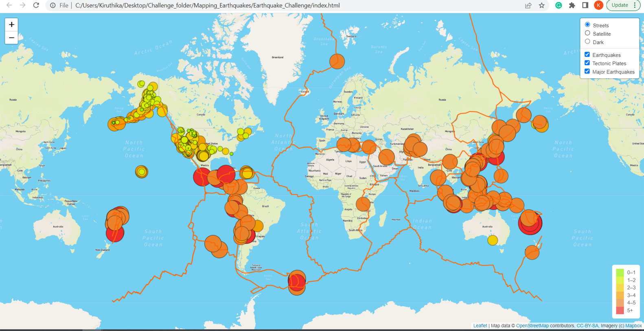Select the Streets base map
This screenshot has height=331, width=644.
[587, 25]
